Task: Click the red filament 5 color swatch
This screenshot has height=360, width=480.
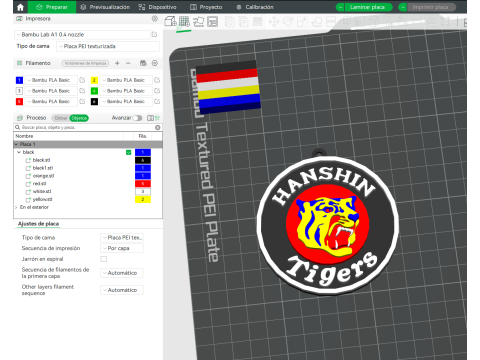Action: click(x=19, y=101)
